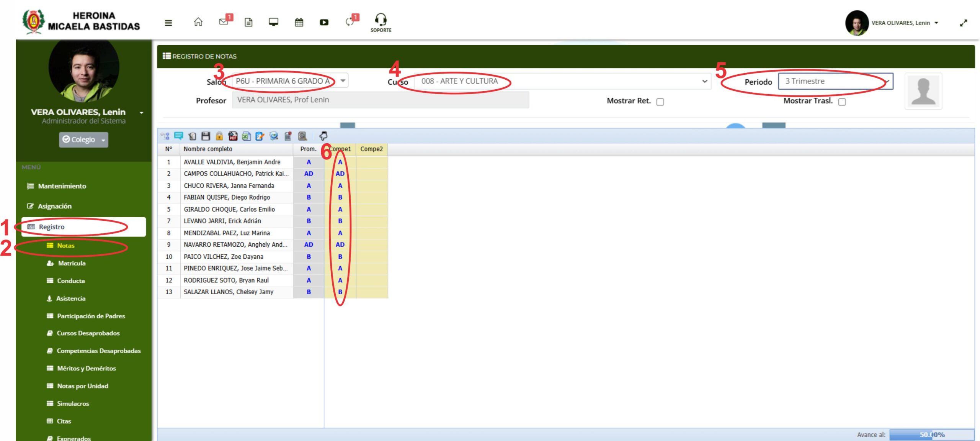This screenshot has width=980, height=441.
Task: Click the Avance progress bar
Action: coord(931,434)
